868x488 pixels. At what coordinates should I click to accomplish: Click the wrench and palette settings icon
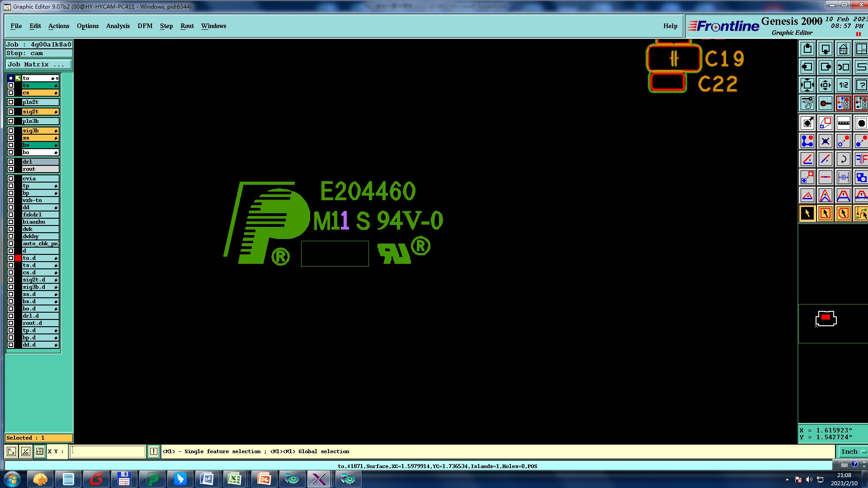[807, 103]
